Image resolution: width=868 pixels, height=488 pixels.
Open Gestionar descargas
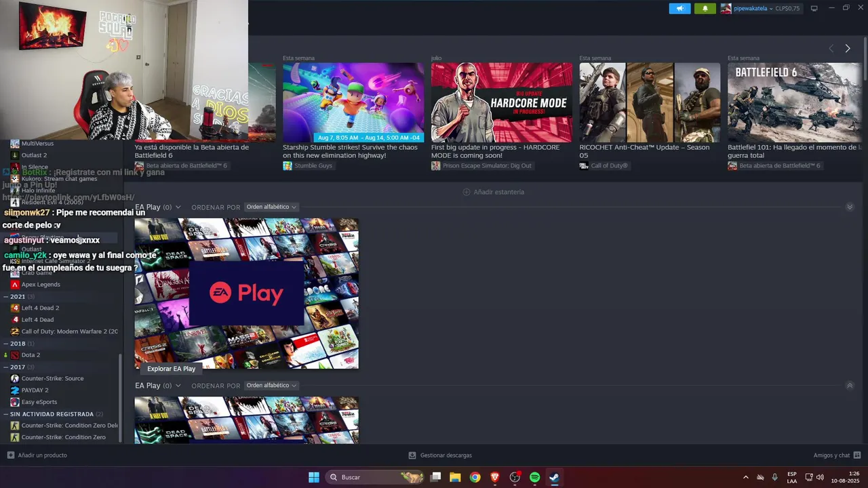pos(446,455)
